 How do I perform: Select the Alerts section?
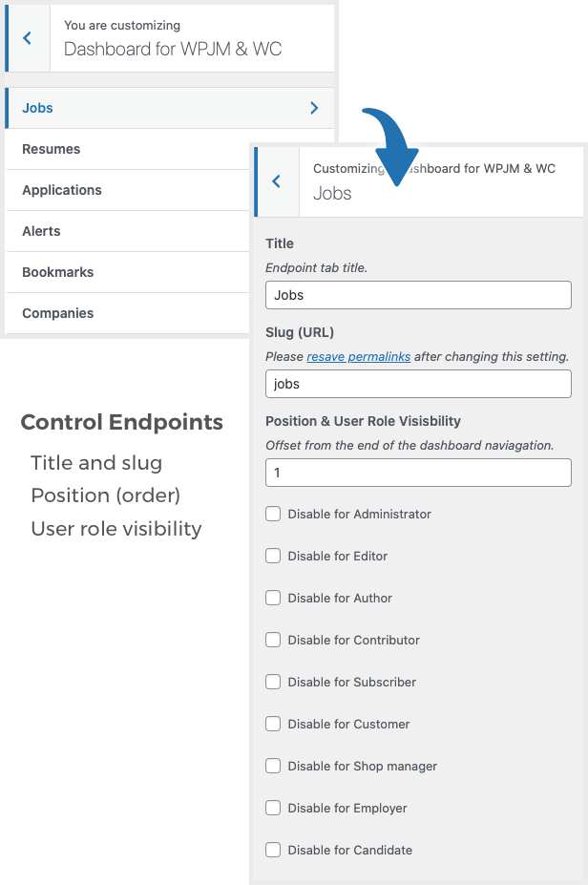[x=41, y=231]
